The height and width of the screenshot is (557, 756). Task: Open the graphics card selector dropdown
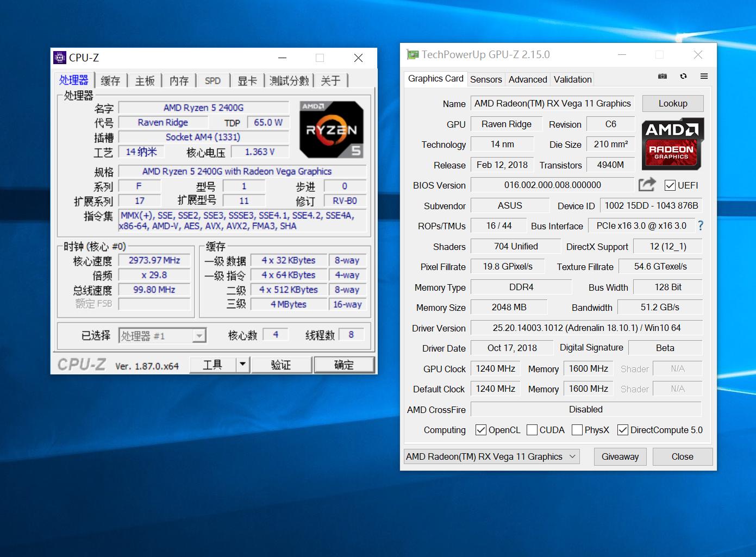[571, 456]
